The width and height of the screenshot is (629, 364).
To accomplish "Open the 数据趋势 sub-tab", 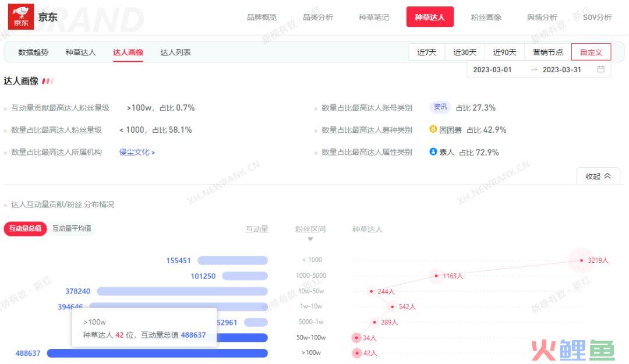I will click(x=33, y=52).
